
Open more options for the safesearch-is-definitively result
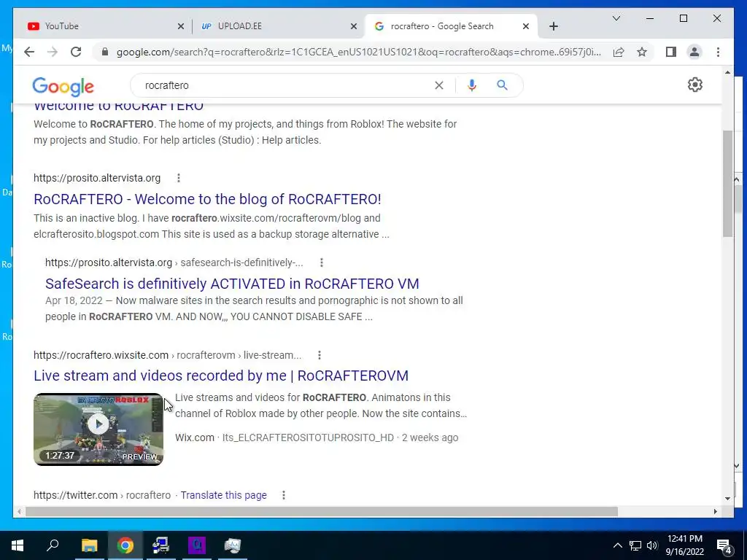322,262
